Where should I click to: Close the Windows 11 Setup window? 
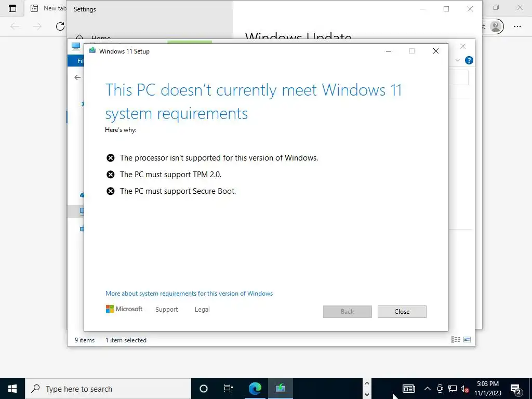coord(436,51)
